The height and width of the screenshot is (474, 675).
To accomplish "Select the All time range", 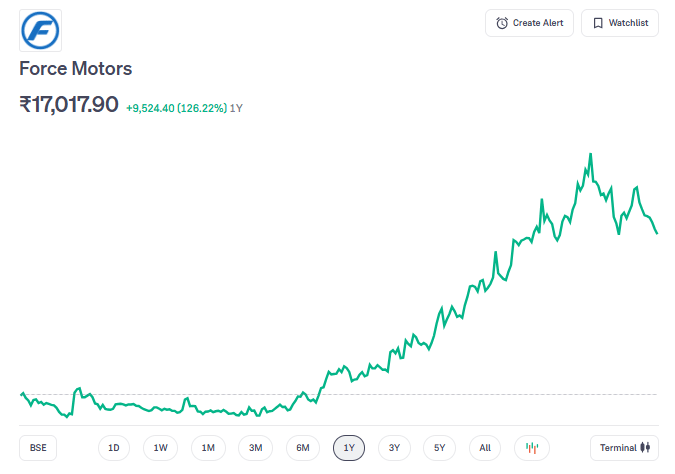I will pyautogui.click(x=485, y=448).
